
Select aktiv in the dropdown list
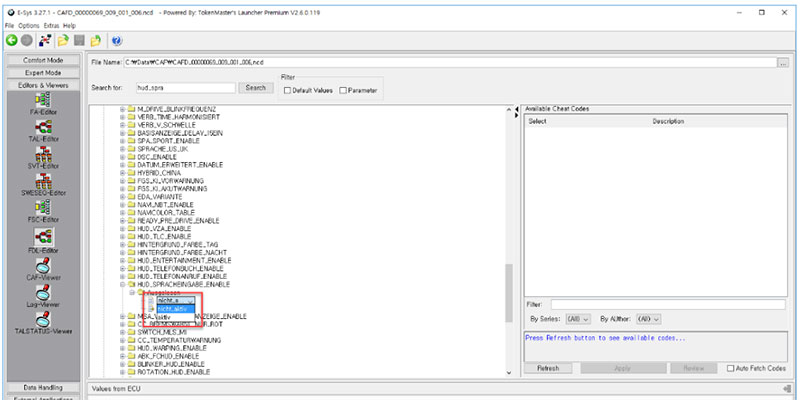click(x=175, y=317)
